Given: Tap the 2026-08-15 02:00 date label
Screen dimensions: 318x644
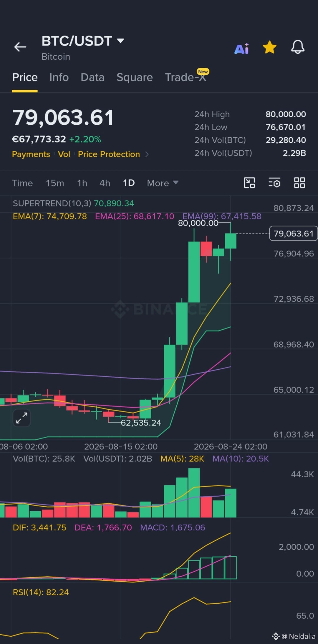Looking at the screenshot, I should (x=121, y=447).
